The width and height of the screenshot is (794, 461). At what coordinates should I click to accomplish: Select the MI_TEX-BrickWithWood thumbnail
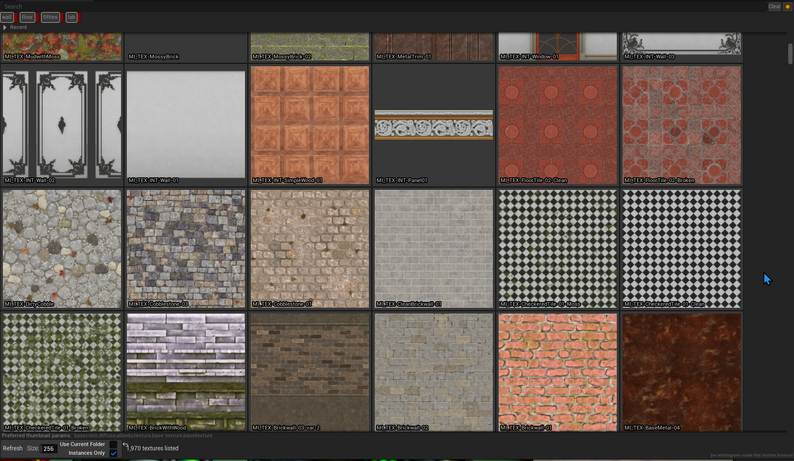pos(186,372)
